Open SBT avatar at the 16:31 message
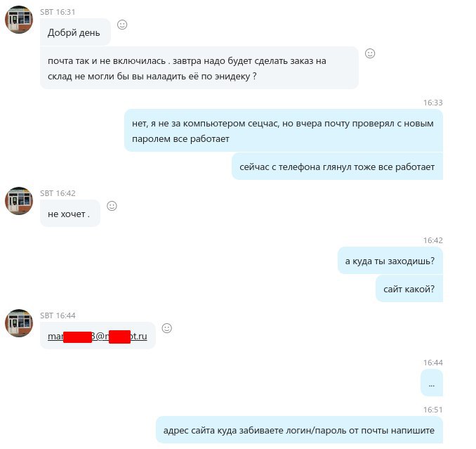Image resolution: width=476 pixels, height=449 pixels. coord(19,20)
